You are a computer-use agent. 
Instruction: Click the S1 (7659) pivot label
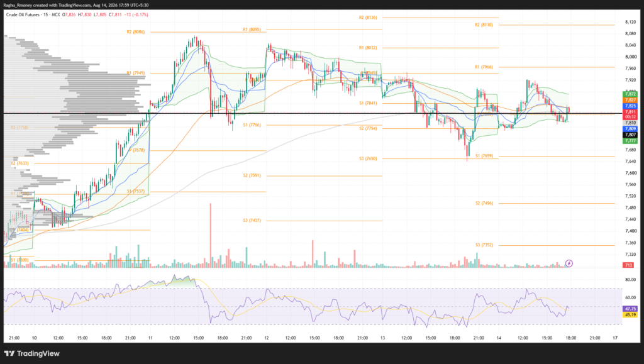pyautogui.click(x=484, y=156)
